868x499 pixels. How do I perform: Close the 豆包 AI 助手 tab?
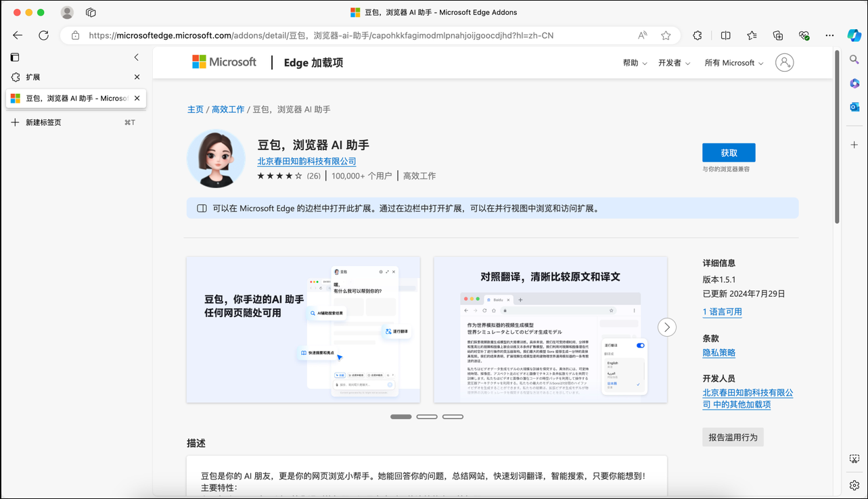pos(137,98)
